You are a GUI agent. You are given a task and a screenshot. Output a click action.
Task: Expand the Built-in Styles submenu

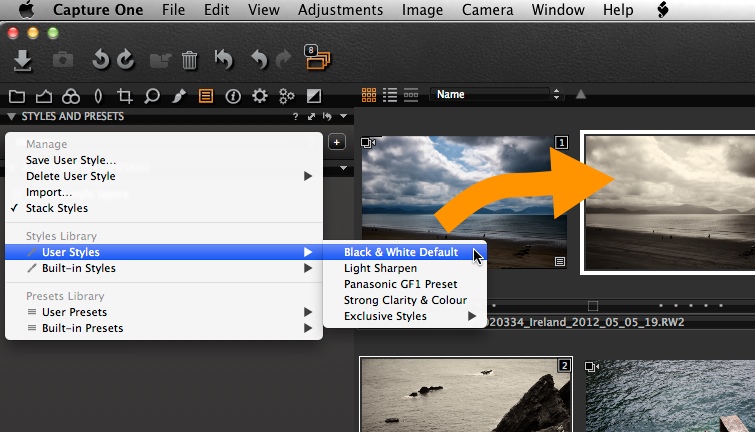click(308, 268)
